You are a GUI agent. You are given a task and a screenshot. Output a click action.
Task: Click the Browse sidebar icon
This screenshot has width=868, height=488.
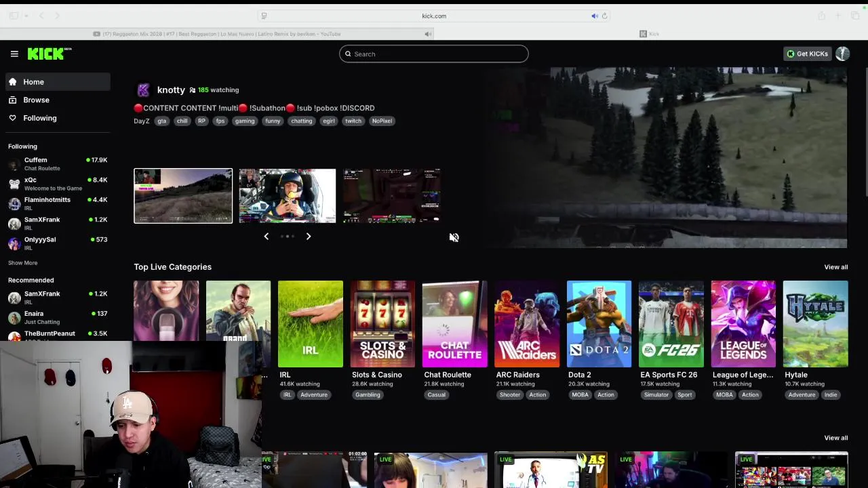click(x=12, y=100)
